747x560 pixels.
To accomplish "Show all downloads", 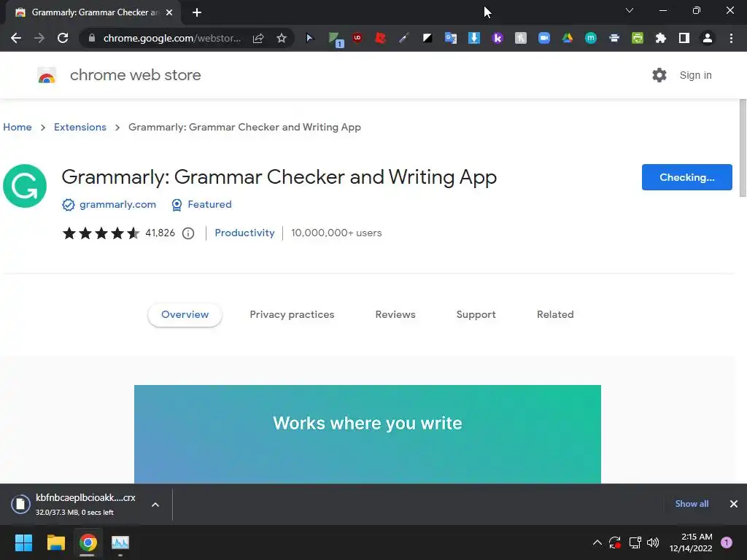I will pos(692,504).
